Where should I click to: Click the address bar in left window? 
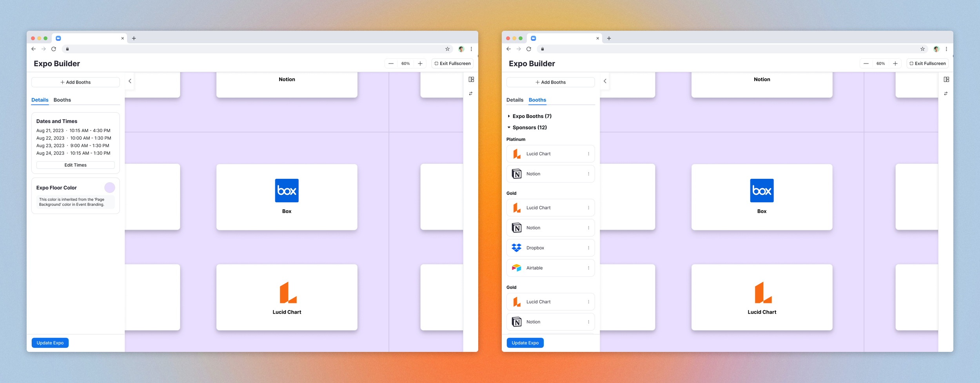[257, 49]
